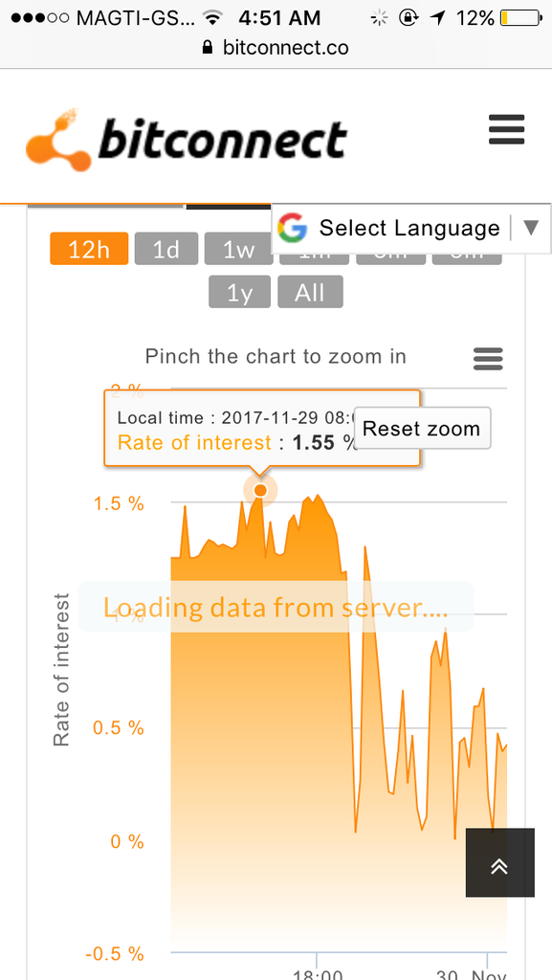The image size is (552, 980).
Task: Click the Reset zoom button
Action: pyautogui.click(x=422, y=429)
